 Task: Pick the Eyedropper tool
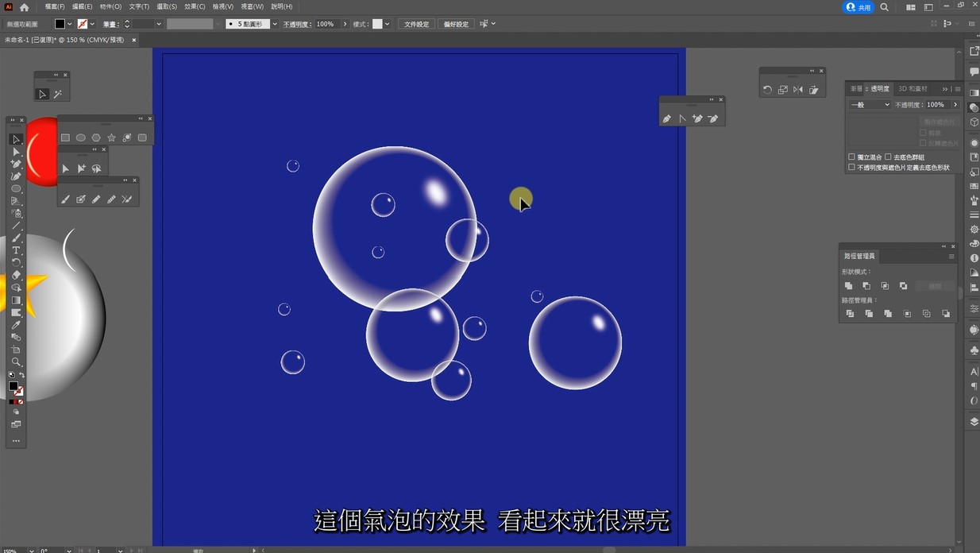point(16,325)
